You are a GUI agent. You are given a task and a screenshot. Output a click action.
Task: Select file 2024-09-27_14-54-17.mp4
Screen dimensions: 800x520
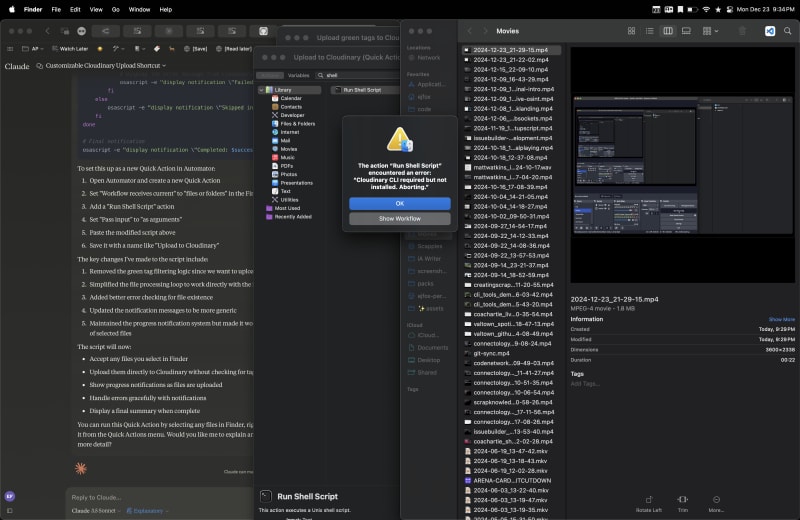coord(511,226)
